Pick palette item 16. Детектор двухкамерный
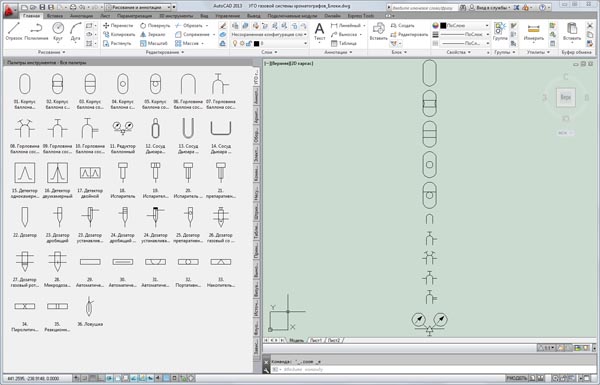600x385 pixels. coord(57,179)
